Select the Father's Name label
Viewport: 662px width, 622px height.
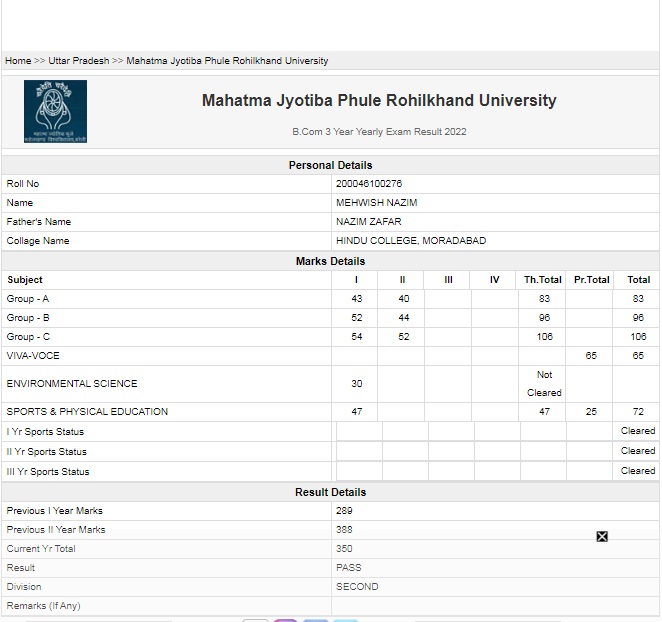click(x=38, y=222)
